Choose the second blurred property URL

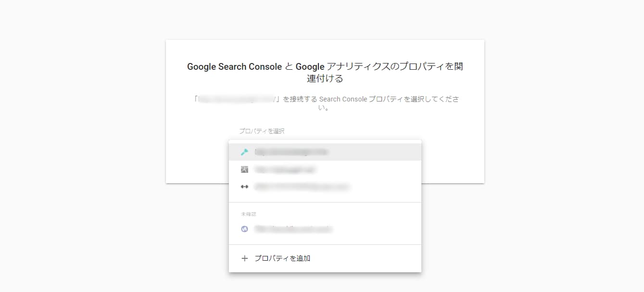[x=285, y=169]
